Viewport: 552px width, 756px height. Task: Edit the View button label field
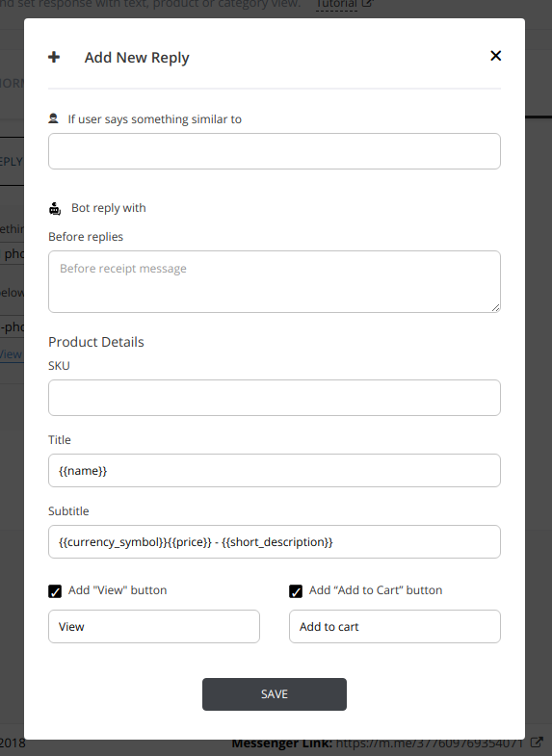tap(154, 627)
